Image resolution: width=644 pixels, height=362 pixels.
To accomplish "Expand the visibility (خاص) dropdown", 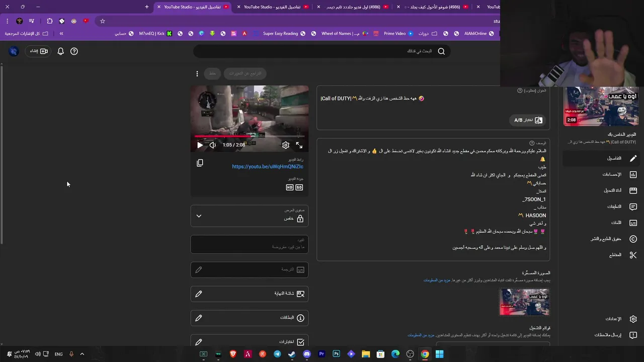I will pos(250,216).
